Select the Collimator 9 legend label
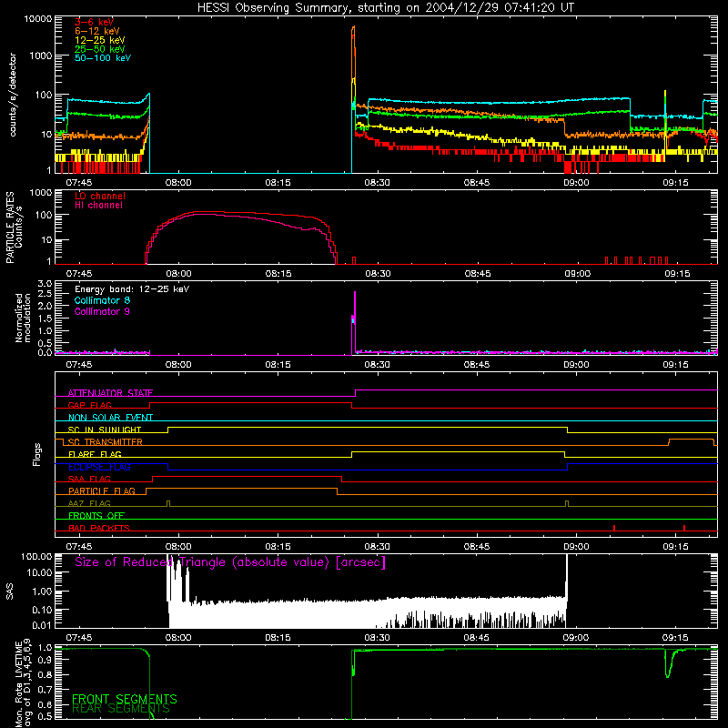Viewport: 728px width, 728px height. tap(102, 311)
